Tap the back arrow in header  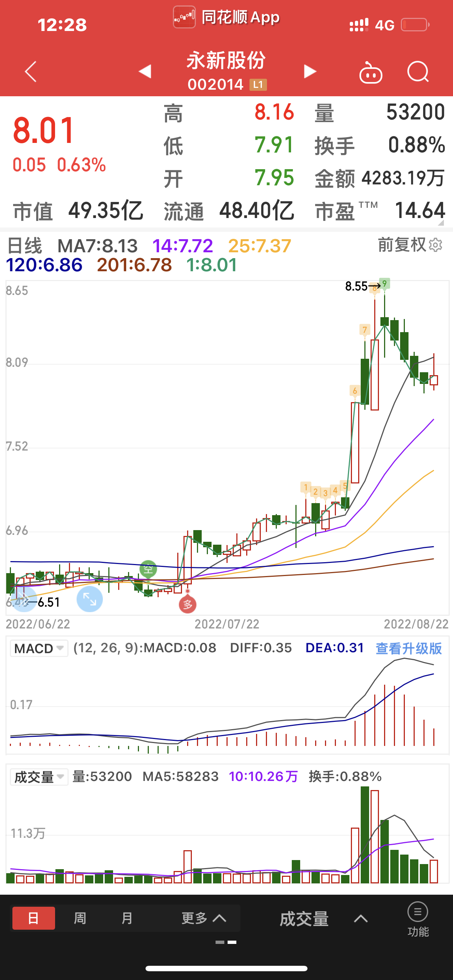tap(30, 71)
